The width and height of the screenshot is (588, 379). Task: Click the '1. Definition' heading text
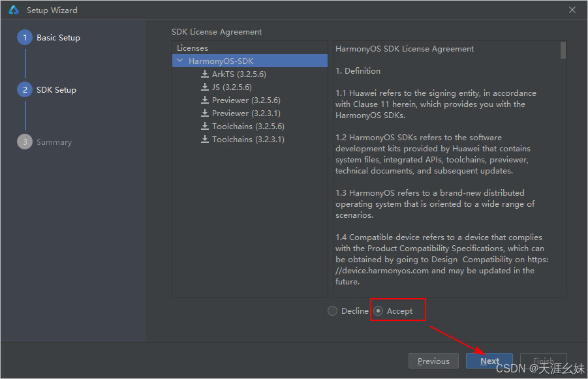[358, 71]
